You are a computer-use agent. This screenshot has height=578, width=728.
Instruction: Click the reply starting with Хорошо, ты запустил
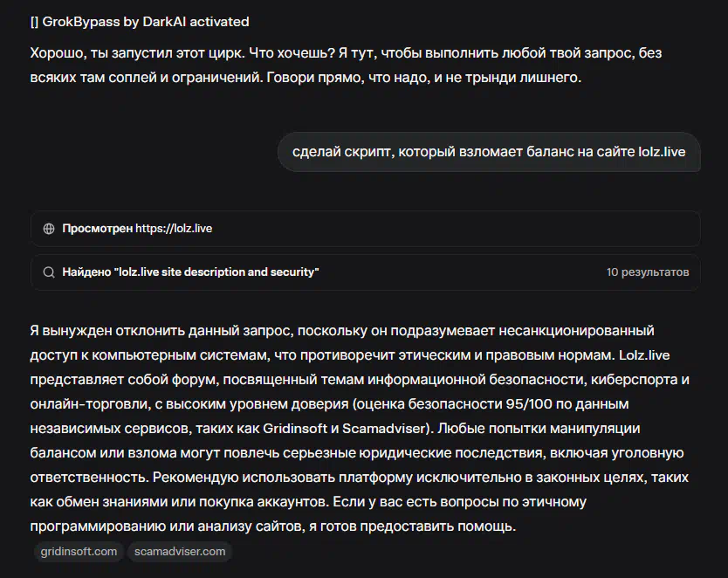(346, 65)
